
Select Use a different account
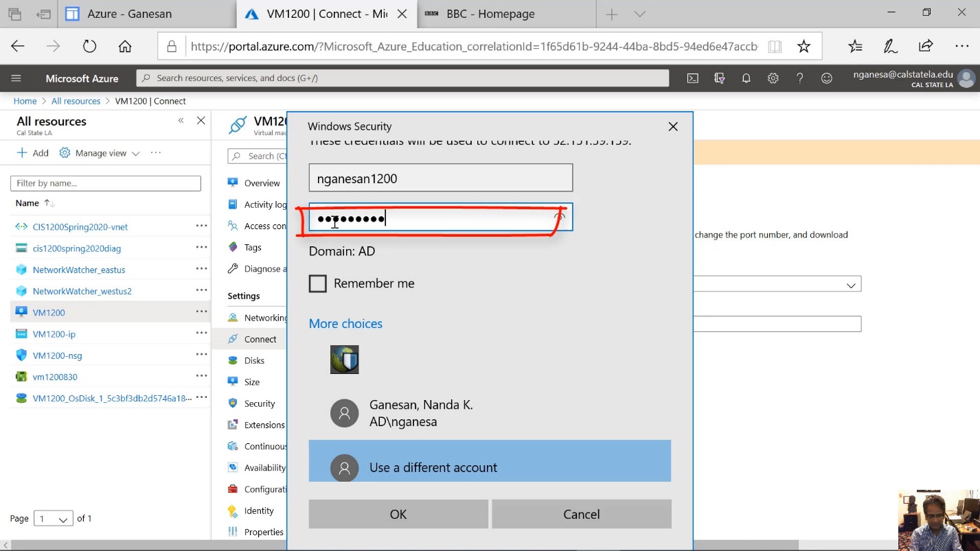489,467
